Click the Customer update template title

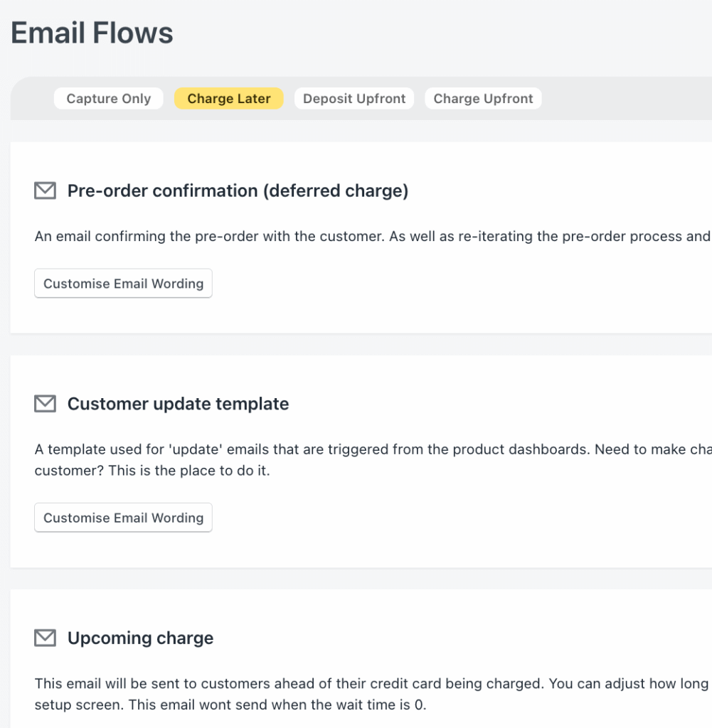pyautogui.click(x=178, y=404)
